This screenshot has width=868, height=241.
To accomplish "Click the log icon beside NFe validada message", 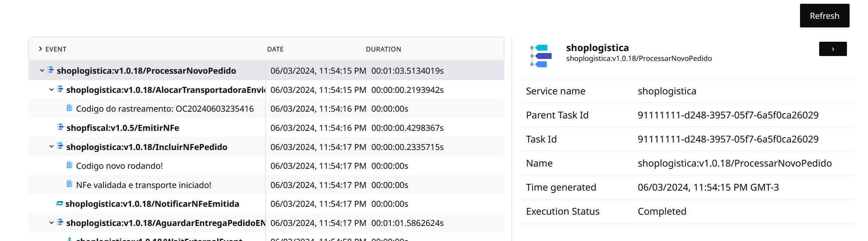I will click(70, 184).
